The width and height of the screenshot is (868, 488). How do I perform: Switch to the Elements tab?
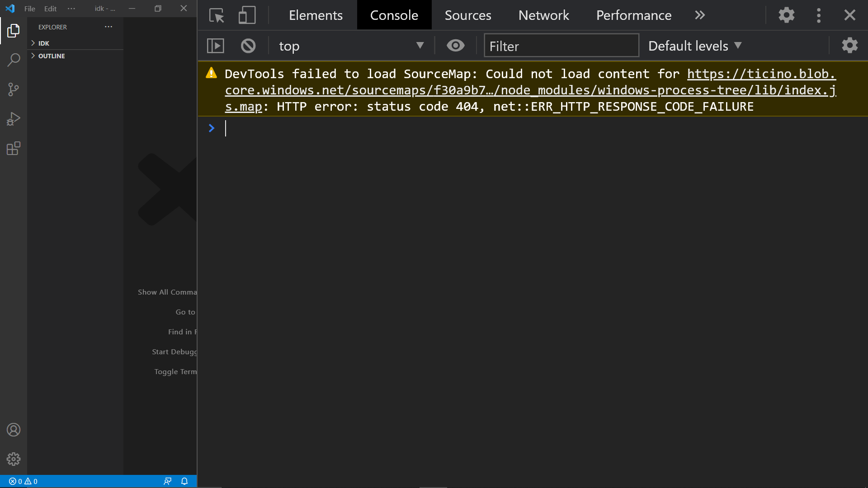point(316,15)
